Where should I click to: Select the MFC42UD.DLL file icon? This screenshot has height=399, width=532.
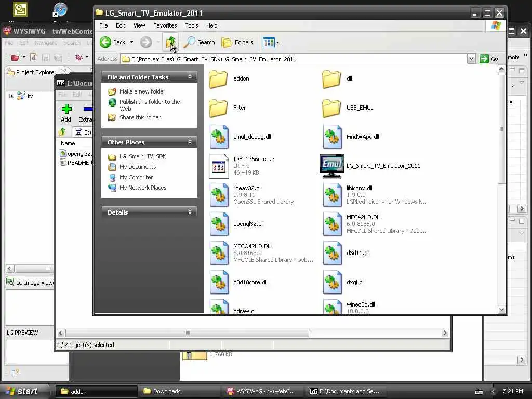(x=332, y=224)
